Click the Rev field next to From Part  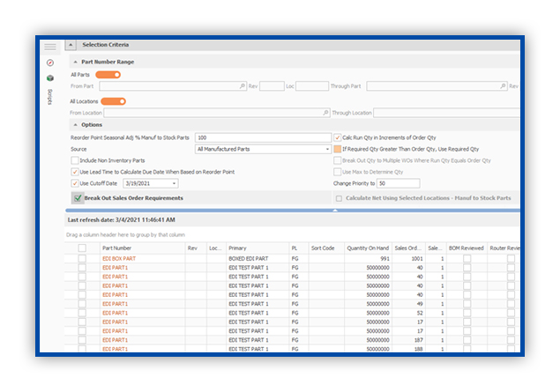point(272,86)
